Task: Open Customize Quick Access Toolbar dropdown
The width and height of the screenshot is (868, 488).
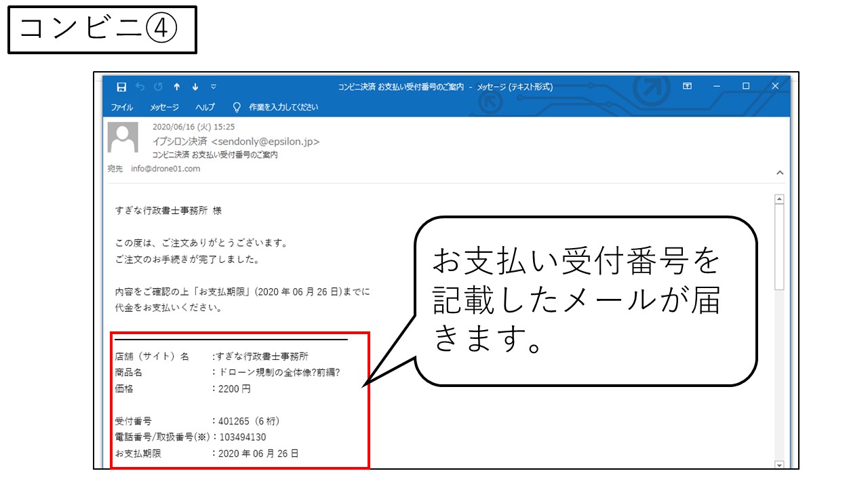Action: point(214,87)
